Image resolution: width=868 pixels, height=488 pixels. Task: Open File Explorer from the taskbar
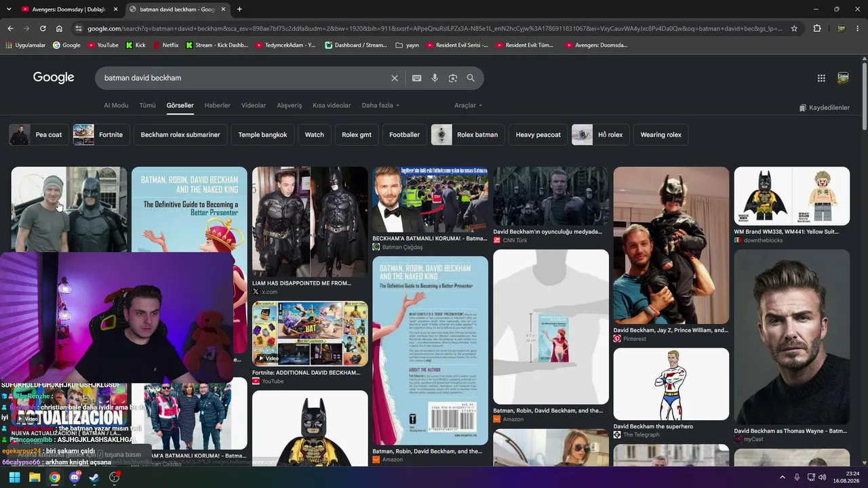[35, 477]
